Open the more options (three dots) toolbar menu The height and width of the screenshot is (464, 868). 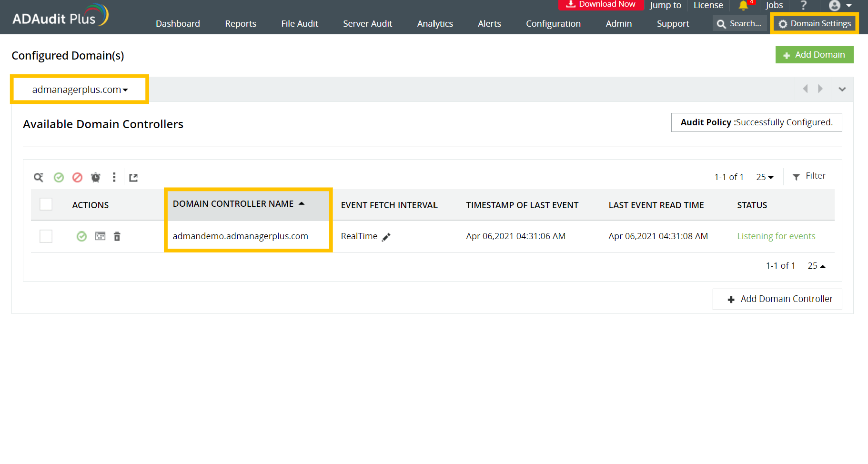(x=114, y=177)
